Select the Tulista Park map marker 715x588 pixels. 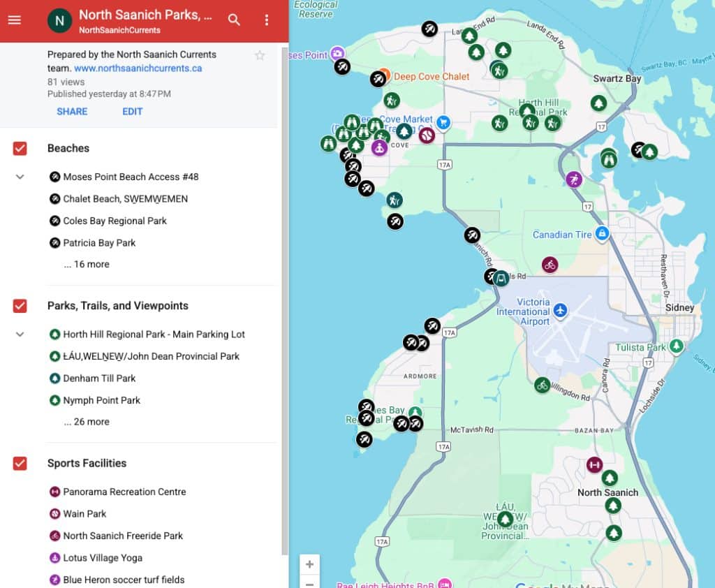click(x=676, y=346)
